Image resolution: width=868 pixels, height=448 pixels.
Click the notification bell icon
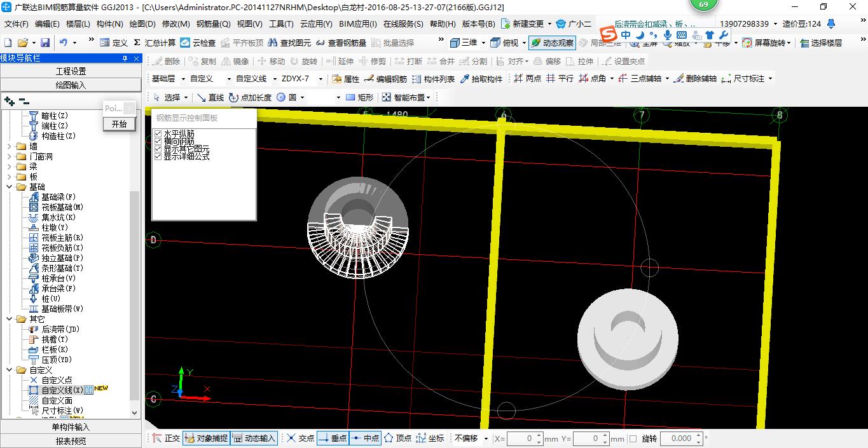830,24
